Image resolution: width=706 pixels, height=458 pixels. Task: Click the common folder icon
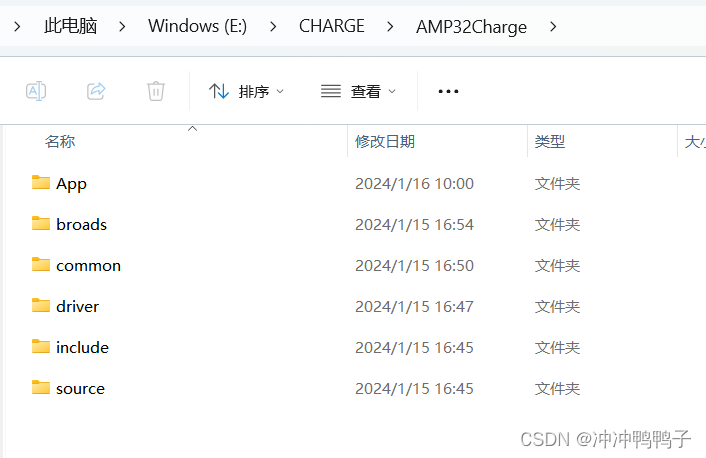point(41,264)
